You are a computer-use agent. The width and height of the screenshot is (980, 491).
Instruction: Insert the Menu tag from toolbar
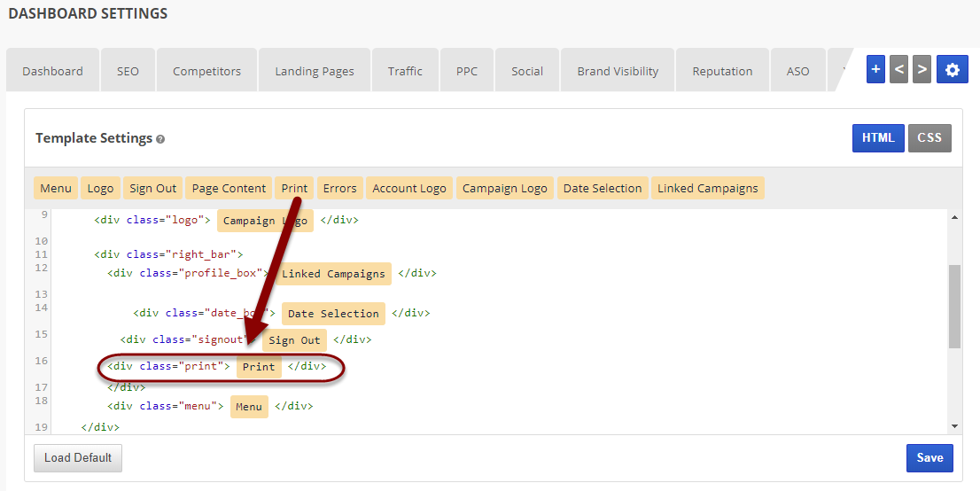click(56, 188)
